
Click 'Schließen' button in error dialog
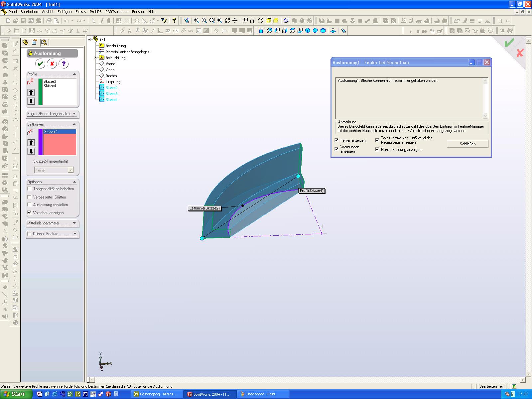(x=467, y=144)
